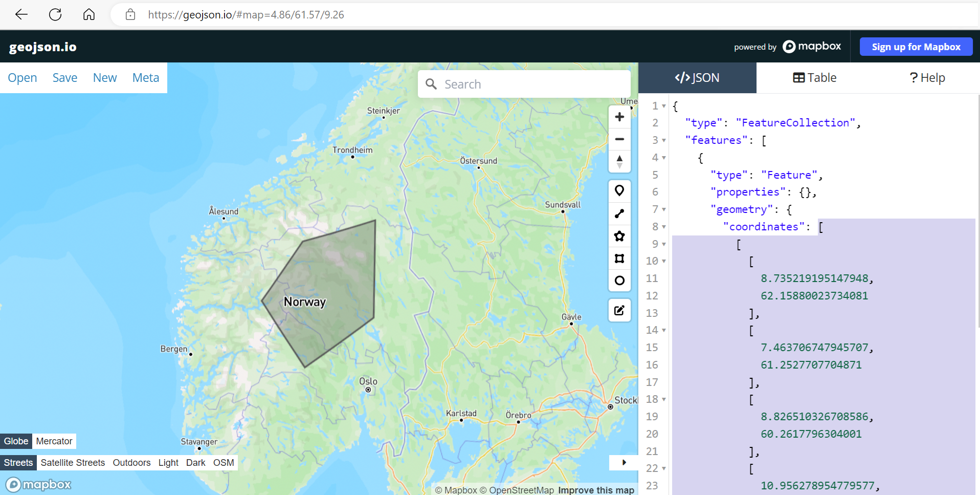980x495 pixels.
Task: Open the Save menu
Action: 65,78
